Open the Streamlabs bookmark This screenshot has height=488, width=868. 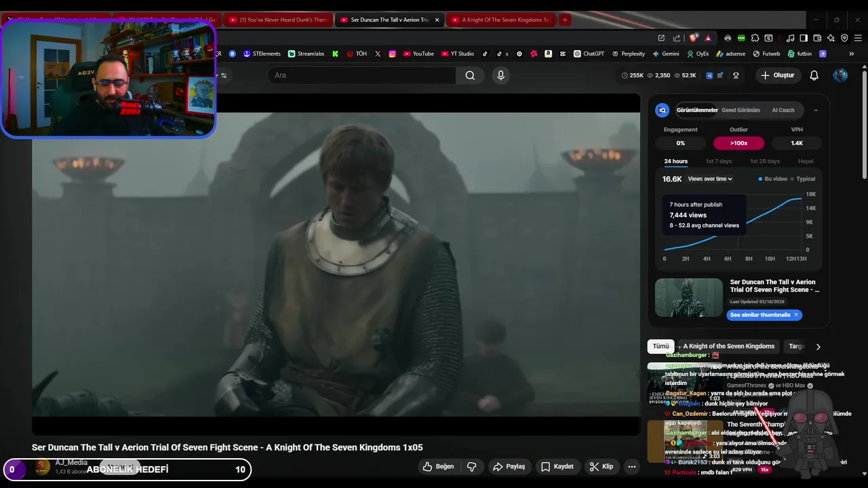click(x=306, y=54)
